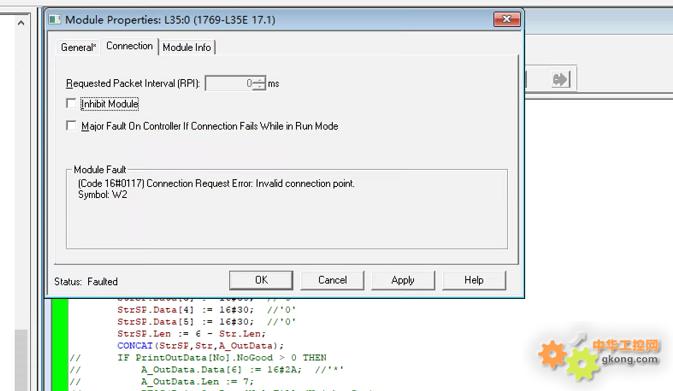Open the Module Info tab
This screenshot has width=673, height=391.
tap(187, 47)
